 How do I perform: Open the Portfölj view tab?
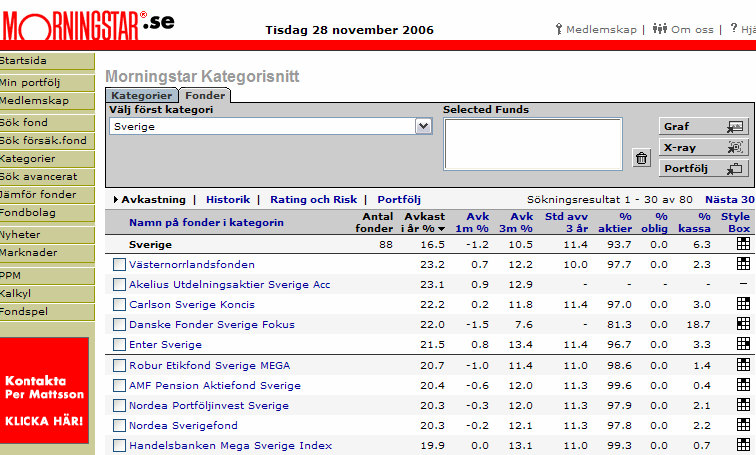399,200
